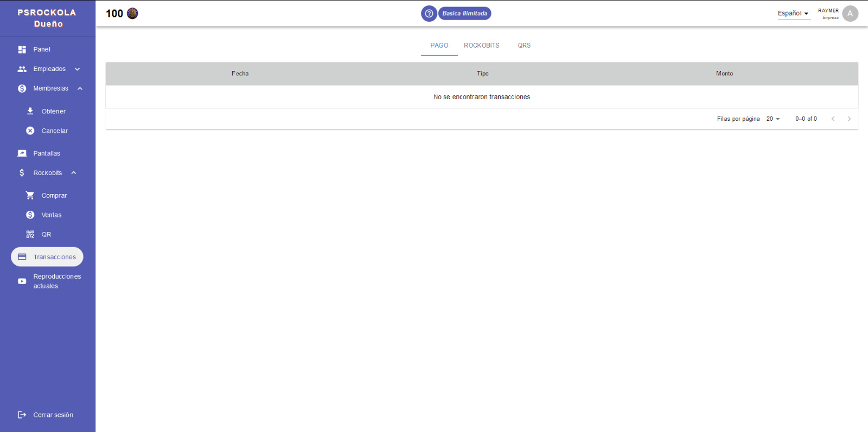Click the help question mark icon
The image size is (868, 432).
[x=429, y=14]
